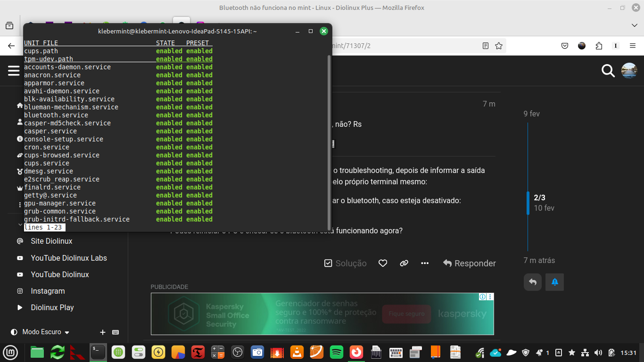Open the Instagram sidebar link
The image size is (644, 362).
point(48,291)
